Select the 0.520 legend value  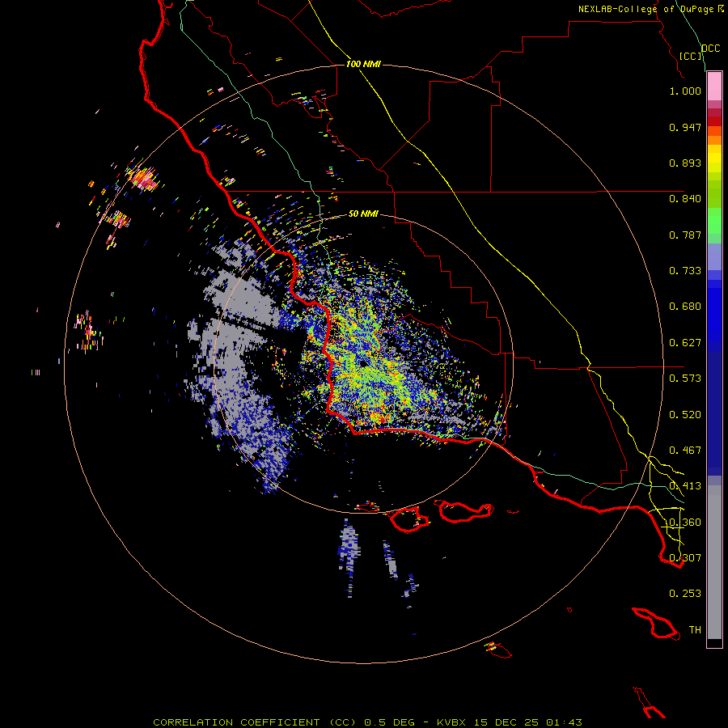pyautogui.click(x=685, y=415)
